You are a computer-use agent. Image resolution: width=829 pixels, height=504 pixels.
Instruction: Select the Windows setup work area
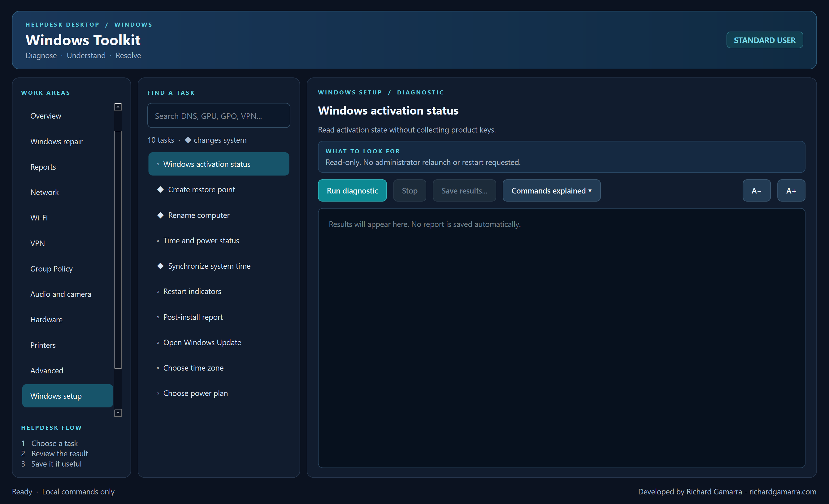point(67,396)
